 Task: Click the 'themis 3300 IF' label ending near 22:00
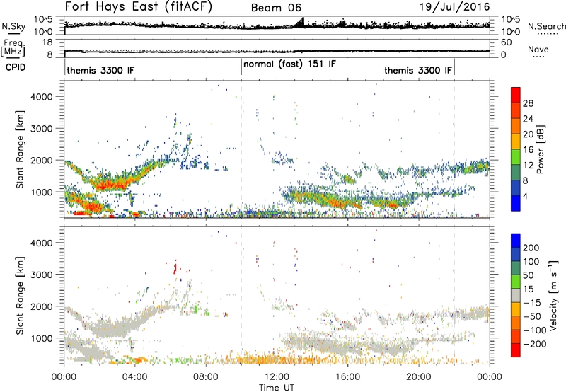[418, 70]
